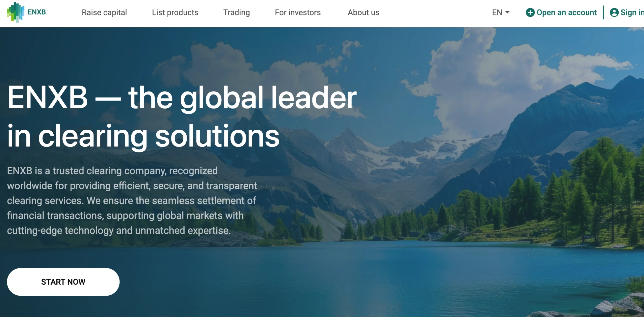
Task: Open the About us menu
Action: (364, 13)
